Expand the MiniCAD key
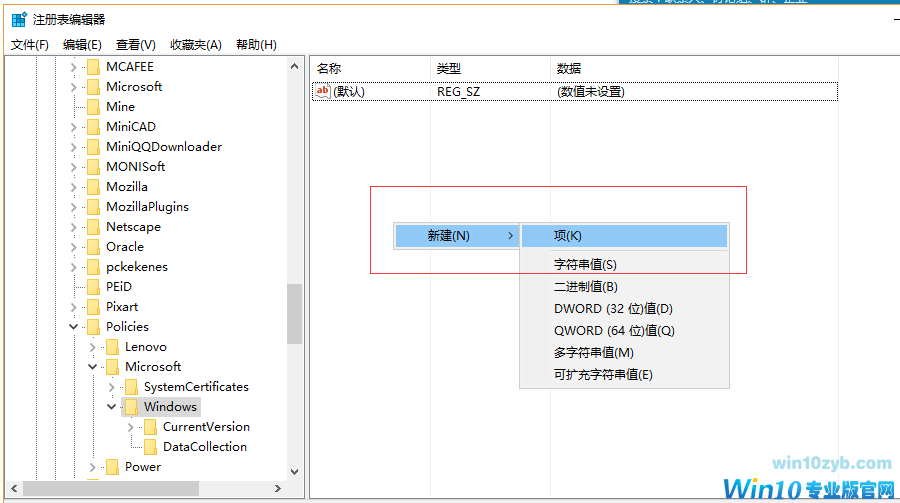Screen dimensions: 900x503 point(73,127)
